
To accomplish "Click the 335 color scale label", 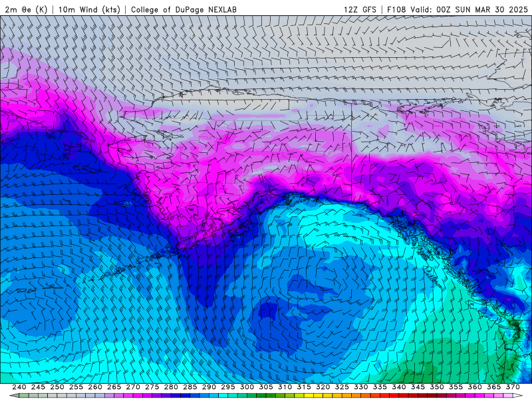I will [x=380, y=387].
